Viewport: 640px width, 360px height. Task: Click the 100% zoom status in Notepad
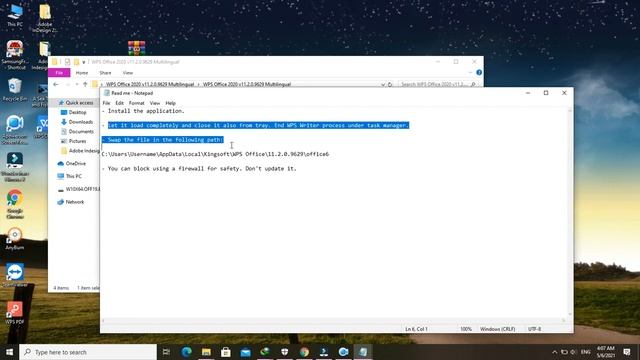[x=466, y=329]
